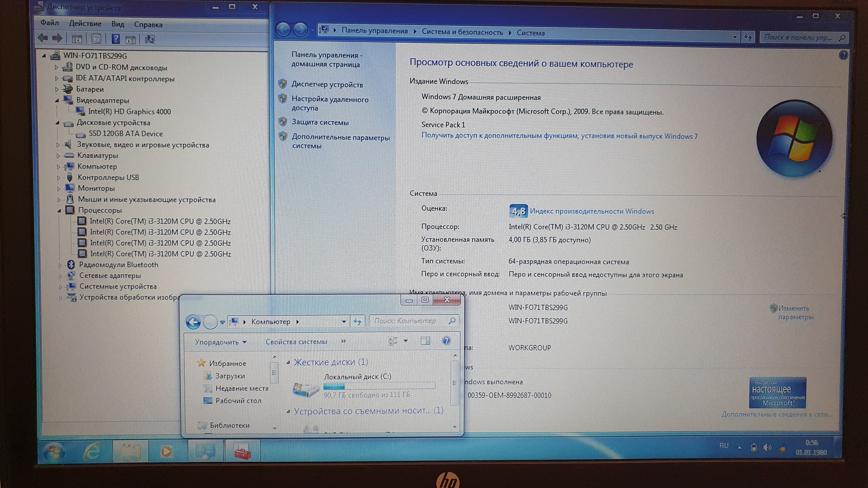Click Show/Hide console tree toolbar icon
The width and height of the screenshot is (868, 488).
(77, 39)
